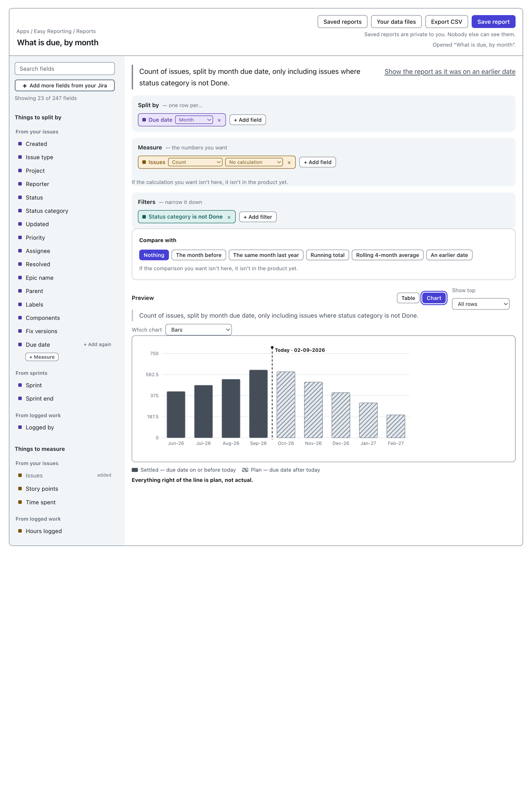532x798 pixels.
Task: Click the Save report button
Action: (x=493, y=22)
